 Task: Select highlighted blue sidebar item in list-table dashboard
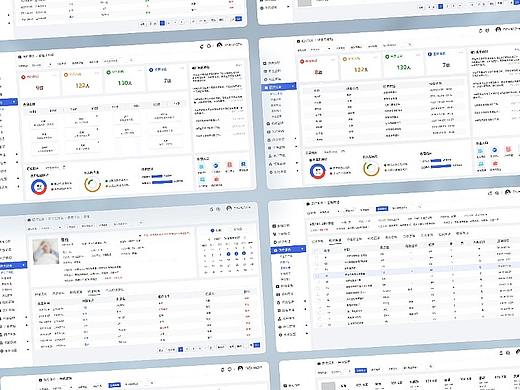(x=279, y=87)
